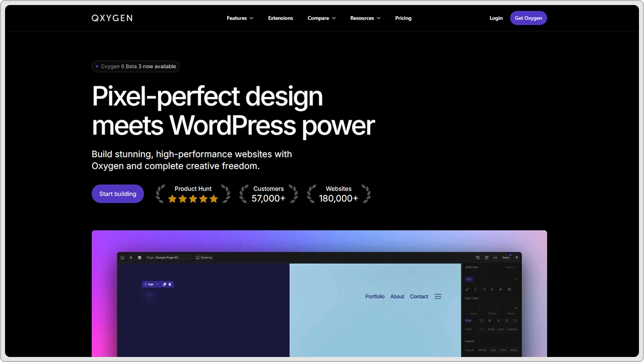
Task: Click the trash icon on logo element
Action: 170,285
